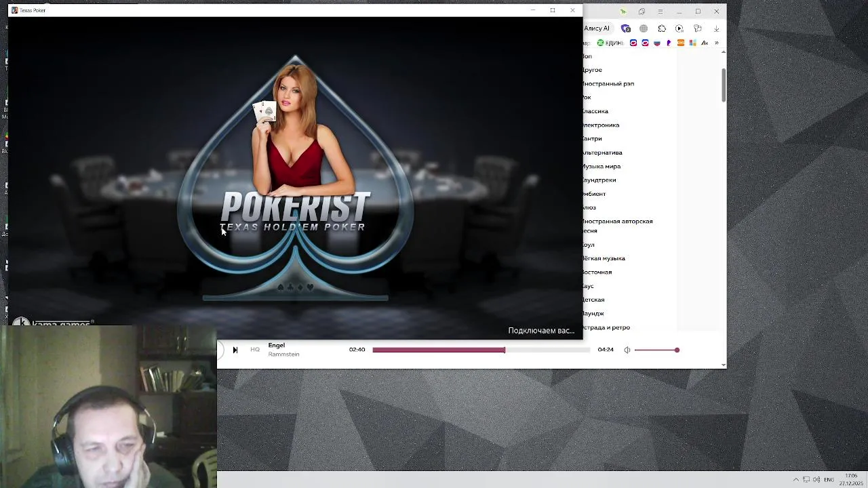Click the multicolor tiles bookmark icon

tap(692, 43)
